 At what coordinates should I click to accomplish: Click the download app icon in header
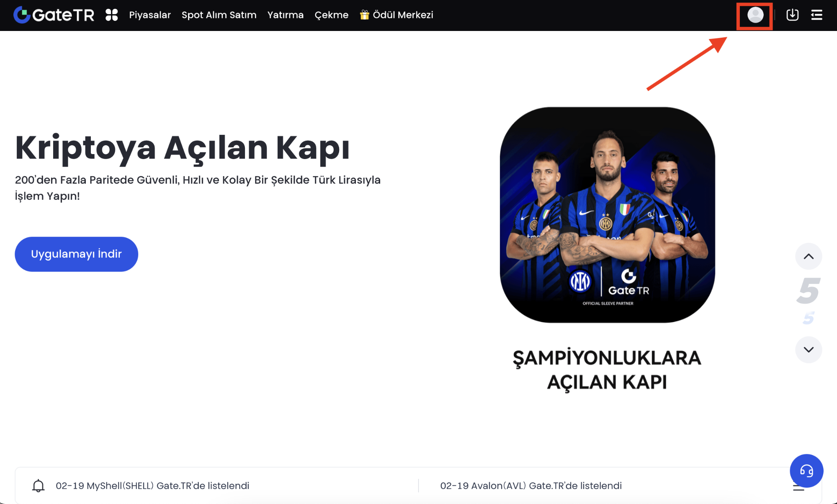[x=792, y=15]
